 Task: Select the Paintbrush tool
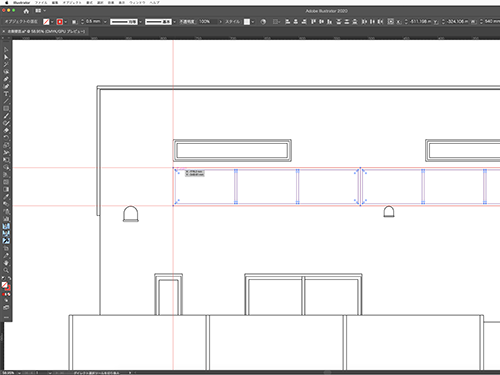6,116
